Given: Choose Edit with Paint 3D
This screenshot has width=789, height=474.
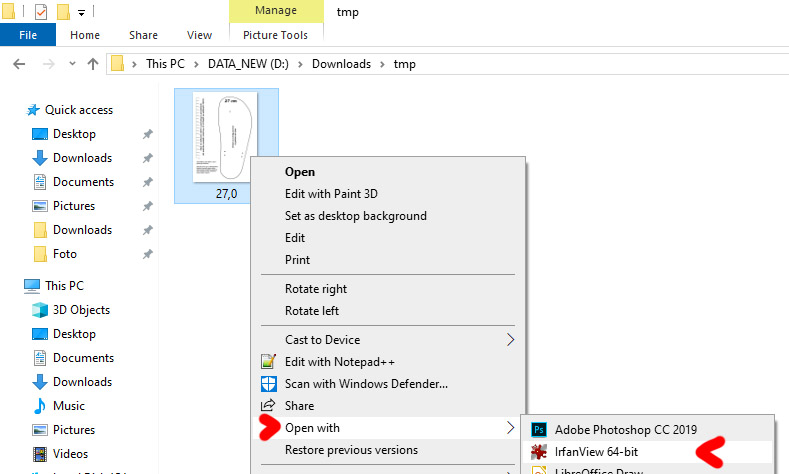Looking at the screenshot, I should pos(331,194).
